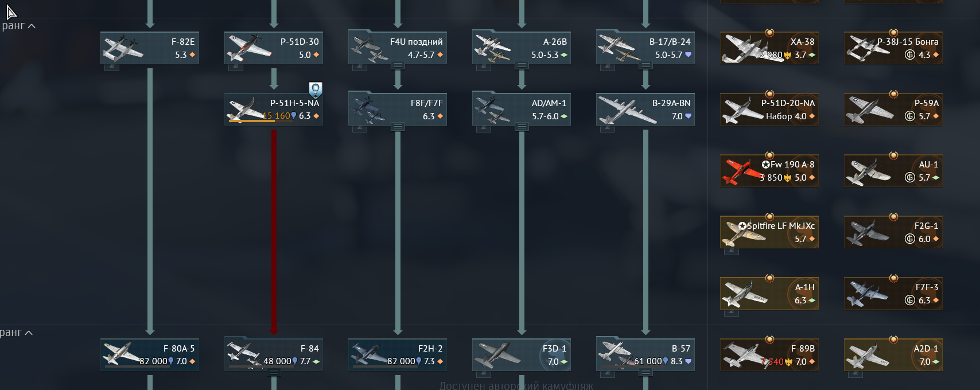Screen dimensions: 980x390
Task: Select the P-38J-15 Бонга aircraft
Action: [893, 48]
